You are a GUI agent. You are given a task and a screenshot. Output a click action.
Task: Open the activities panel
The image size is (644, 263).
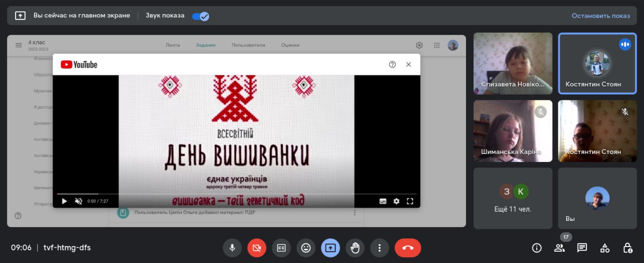pos(605,248)
